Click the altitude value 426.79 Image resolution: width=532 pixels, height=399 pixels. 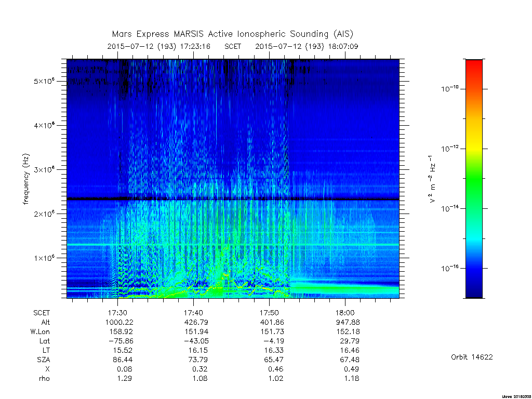196,322
